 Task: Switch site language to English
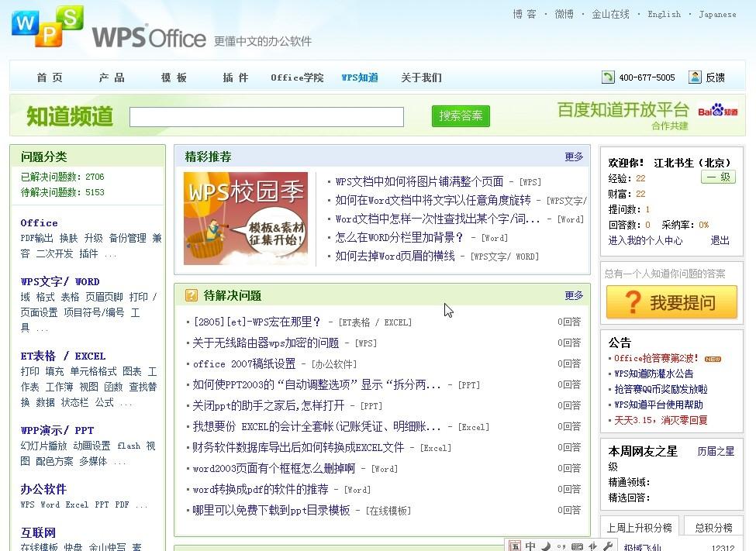point(665,15)
